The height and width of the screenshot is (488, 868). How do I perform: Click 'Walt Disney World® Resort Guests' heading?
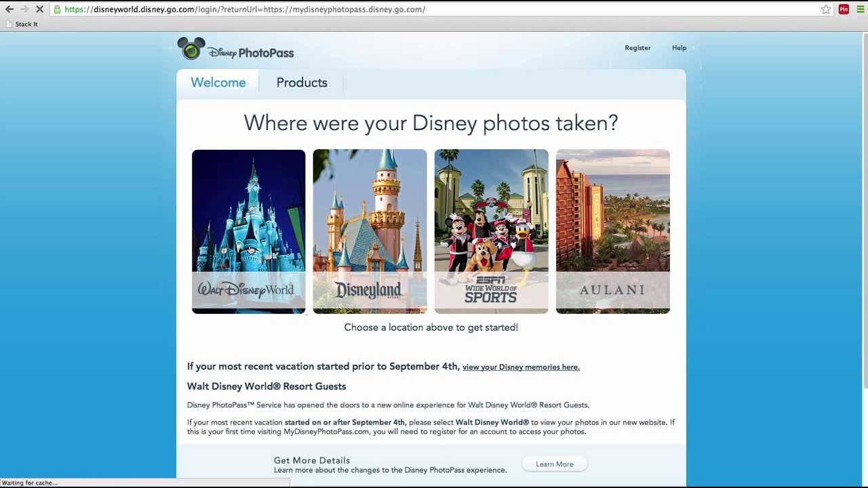pyautogui.click(x=267, y=386)
